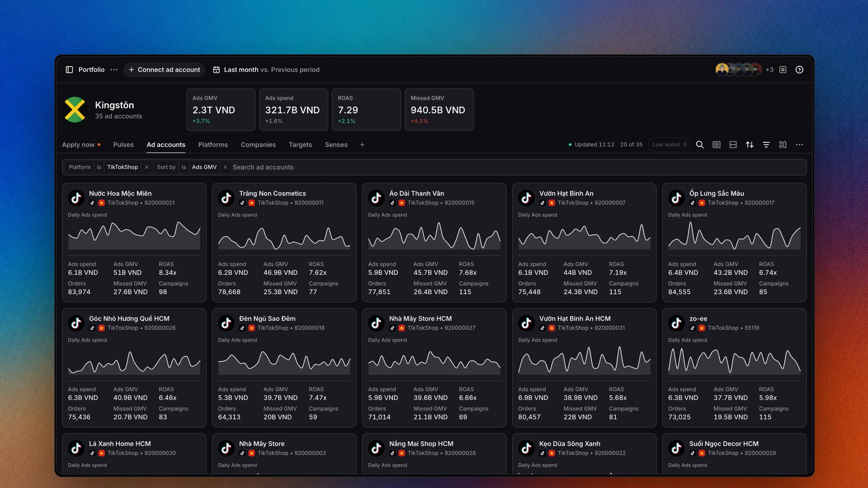Click the TikTok logo on Vườn Hạt Bình An
This screenshot has width=868, height=488.
[526, 198]
